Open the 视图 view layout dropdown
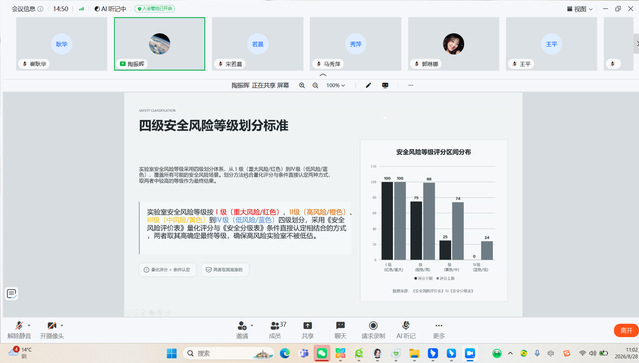 580,9
